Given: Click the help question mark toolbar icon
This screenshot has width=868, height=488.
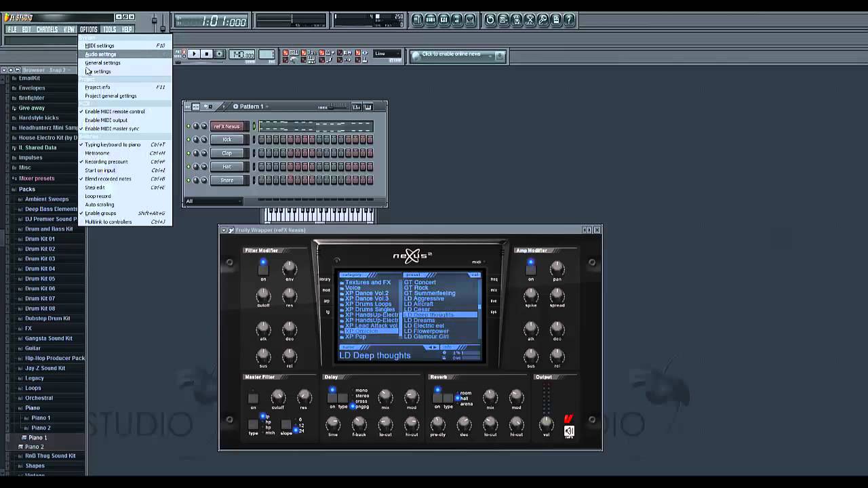Looking at the screenshot, I should pos(570,20).
